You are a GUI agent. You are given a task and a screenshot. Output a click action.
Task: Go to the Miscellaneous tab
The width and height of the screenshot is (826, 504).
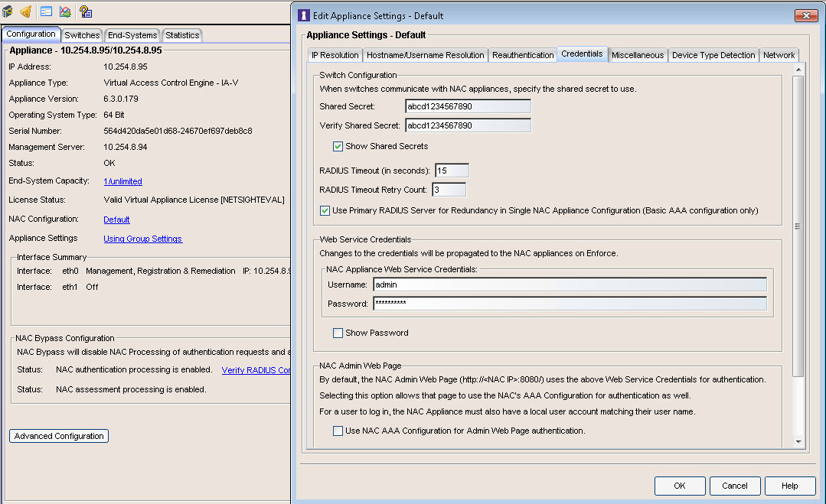click(x=638, y=55)
